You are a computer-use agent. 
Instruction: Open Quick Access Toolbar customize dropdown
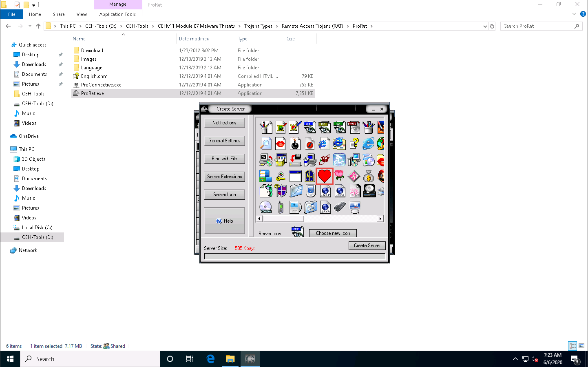pos(33,5)
